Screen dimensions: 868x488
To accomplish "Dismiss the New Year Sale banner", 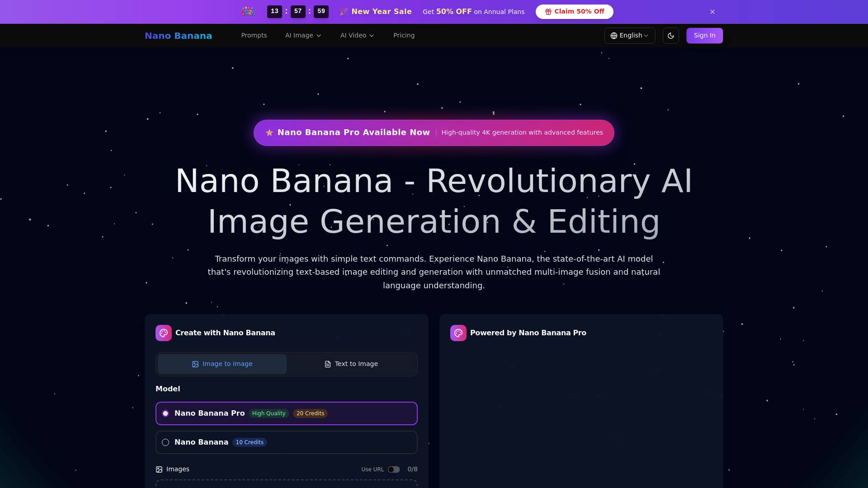I will pyautogui.click(x=712, y=11).
